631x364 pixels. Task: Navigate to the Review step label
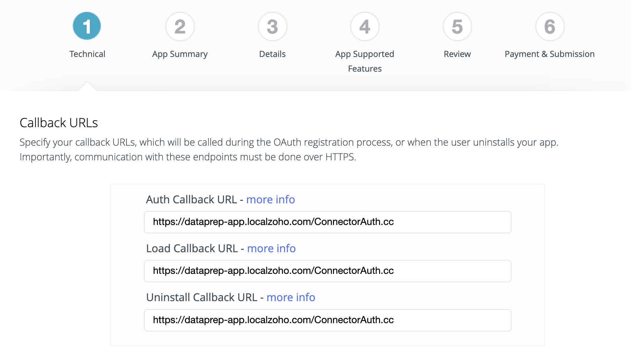coord(457,54)
